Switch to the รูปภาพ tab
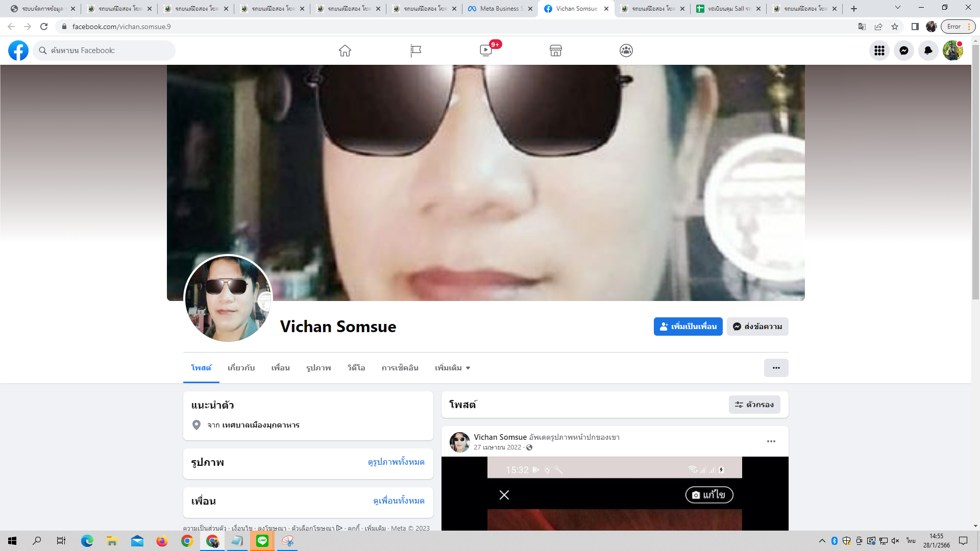 318,368
